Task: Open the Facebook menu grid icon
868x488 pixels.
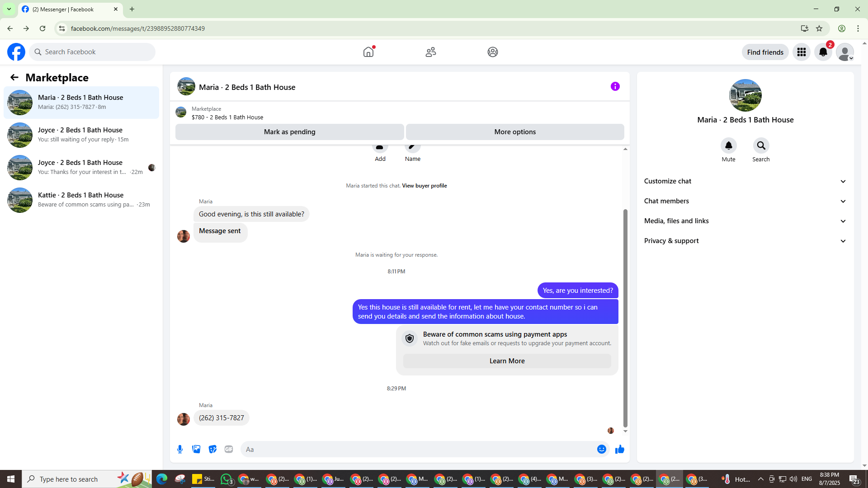Action: (802, 52)
